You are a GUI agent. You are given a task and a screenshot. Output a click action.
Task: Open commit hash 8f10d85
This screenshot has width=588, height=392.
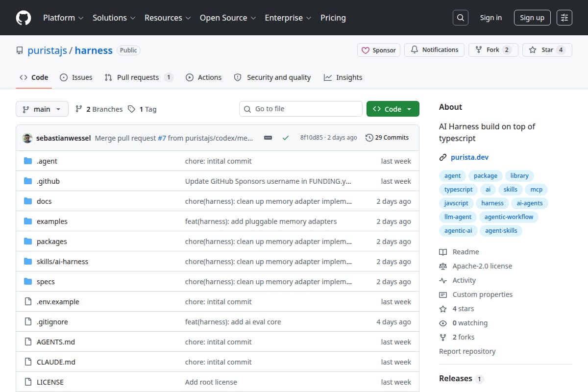[x=312, y=138]
